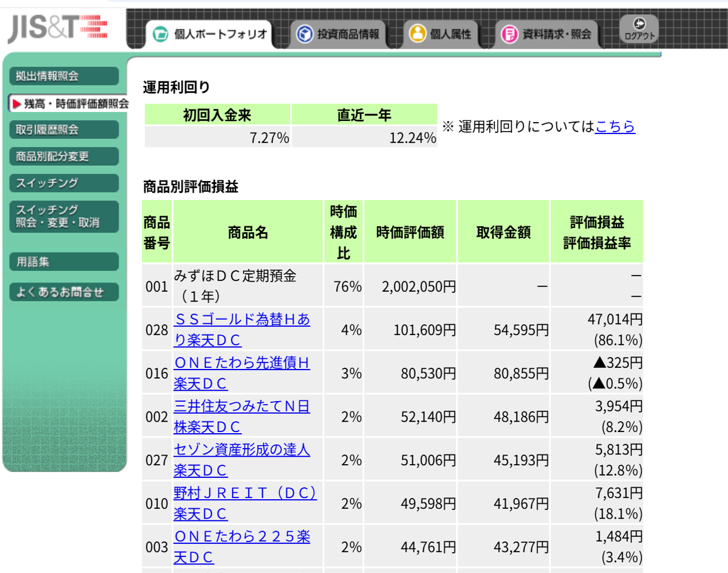Open the 用語集 glossary button
728x573 pixels.
tap(64, 262)
